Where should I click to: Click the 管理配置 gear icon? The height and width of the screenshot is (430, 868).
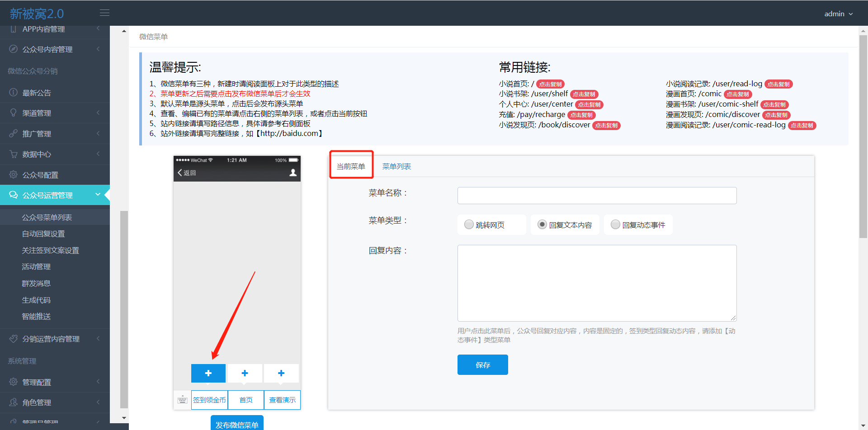pos(14,382)
